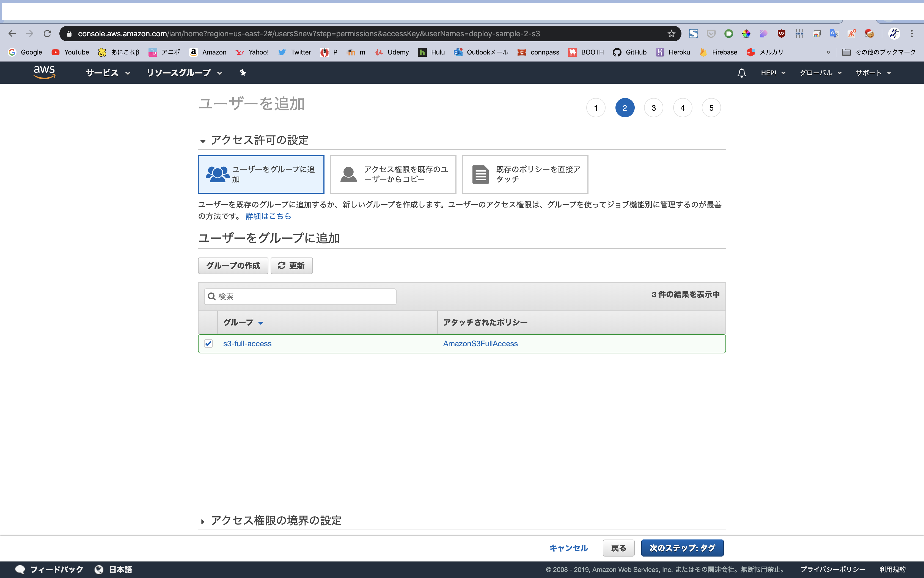The width and height of the screenshot is (924, 578).
Task: Open the 利用規約 footer link
Action: (x=892, y=569)
